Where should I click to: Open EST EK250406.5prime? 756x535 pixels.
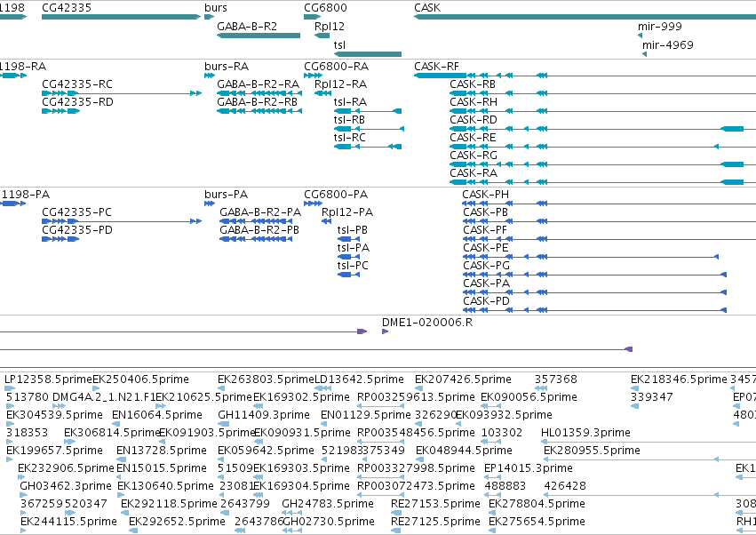[x=140, y=379]
